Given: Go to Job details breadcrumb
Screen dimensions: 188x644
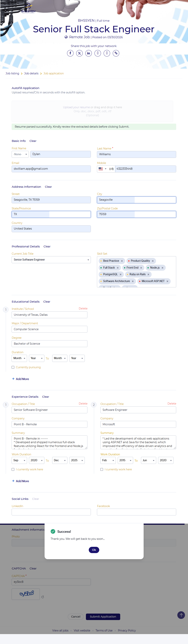Looking at the screenshot, I should point(31,73).
